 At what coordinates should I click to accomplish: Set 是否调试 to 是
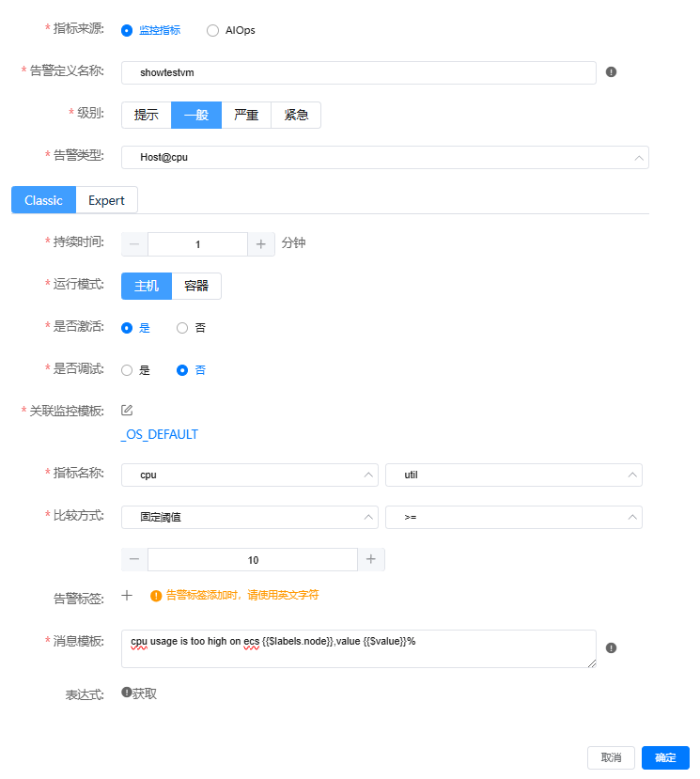(127, 370)
